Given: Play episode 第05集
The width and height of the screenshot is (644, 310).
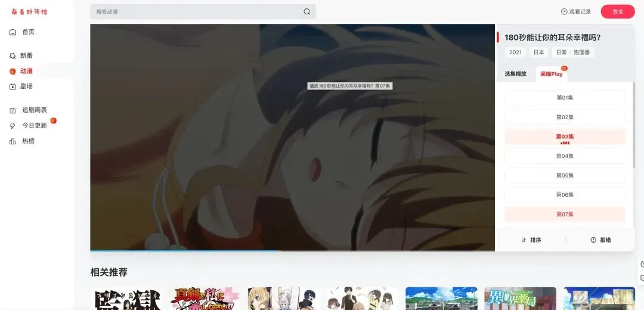Looking at the screenshot, I should (x=565, y=175).
